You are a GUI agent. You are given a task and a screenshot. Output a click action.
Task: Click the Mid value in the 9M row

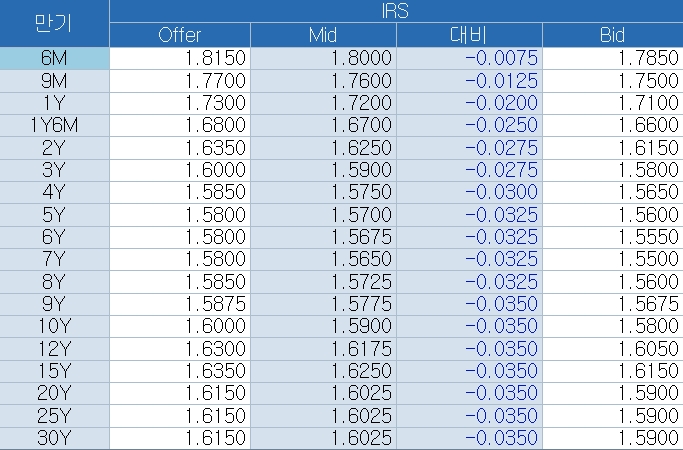[x=323, y=80]
